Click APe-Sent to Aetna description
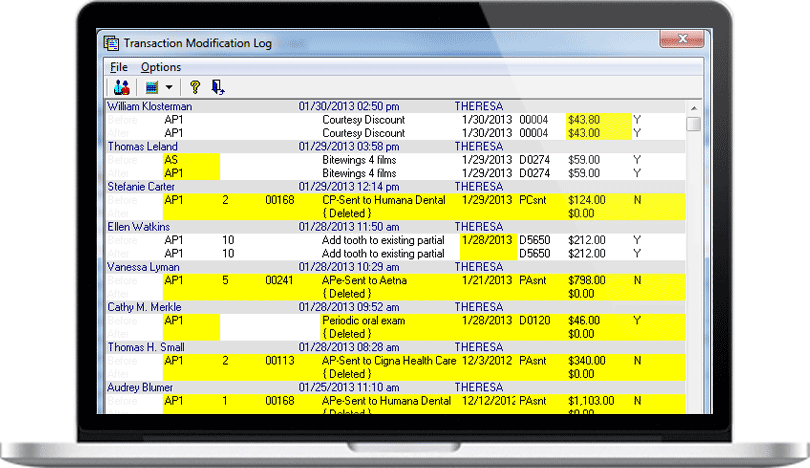The height and width of the screenshot is (468, 810). pyautogui.click(x=364, y=280)
